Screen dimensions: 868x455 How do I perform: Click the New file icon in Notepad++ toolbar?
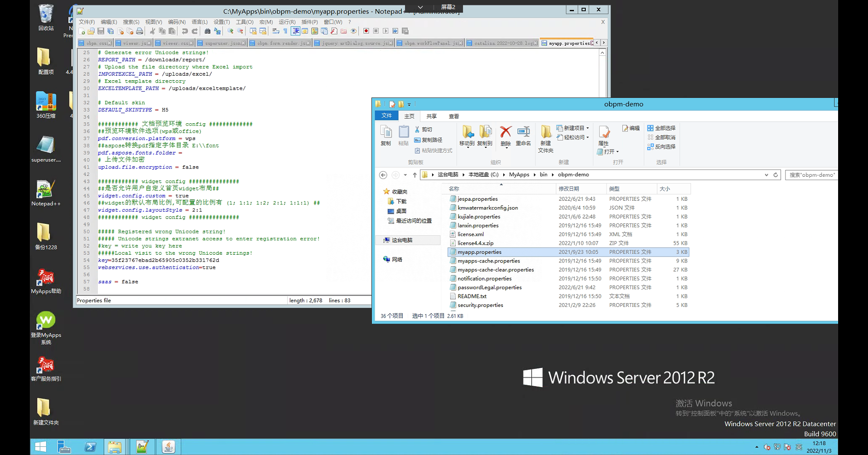click(82, 31)
